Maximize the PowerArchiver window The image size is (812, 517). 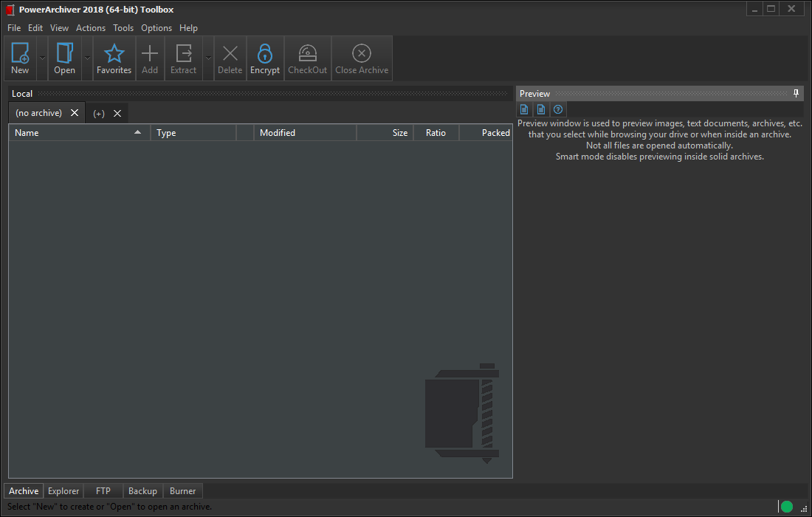click(771, 9)
